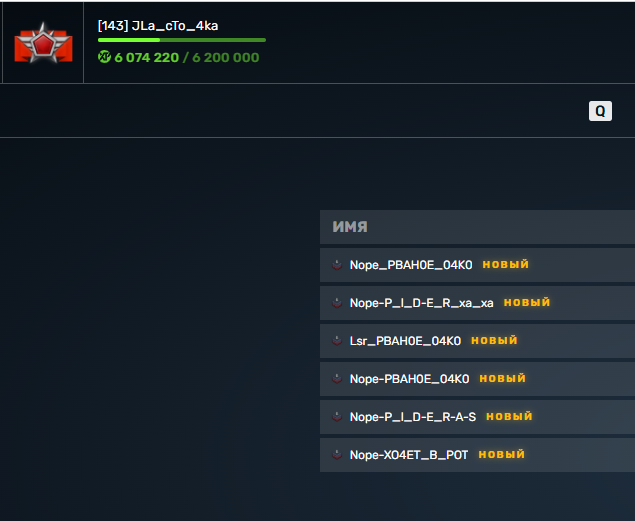Click новый tag next to Lsr_PBAH0E_04K0
635x521 pixels.
click(x=494, y=340)
